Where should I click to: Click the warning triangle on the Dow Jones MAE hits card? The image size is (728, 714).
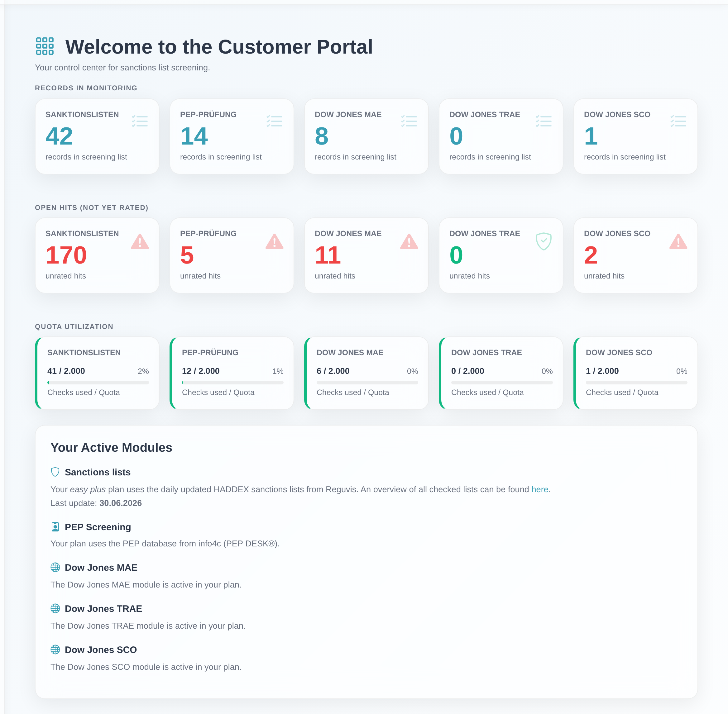(409, 241)
